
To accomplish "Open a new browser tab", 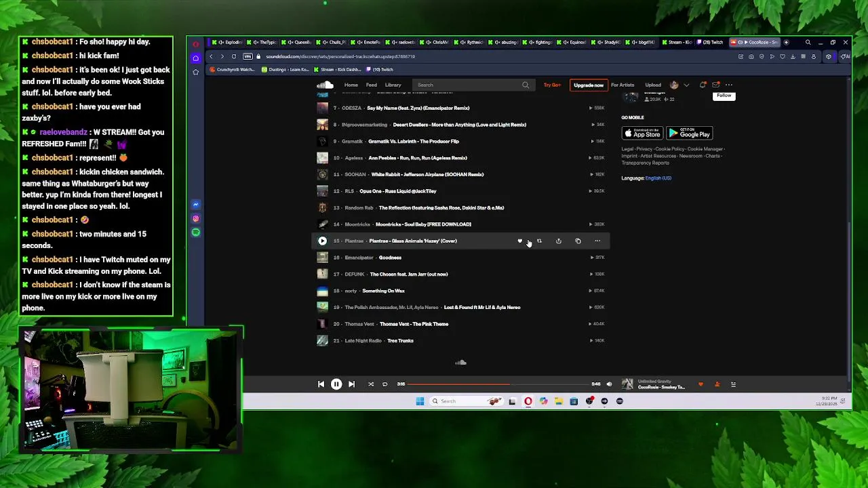I will click(x=786, y=42).
